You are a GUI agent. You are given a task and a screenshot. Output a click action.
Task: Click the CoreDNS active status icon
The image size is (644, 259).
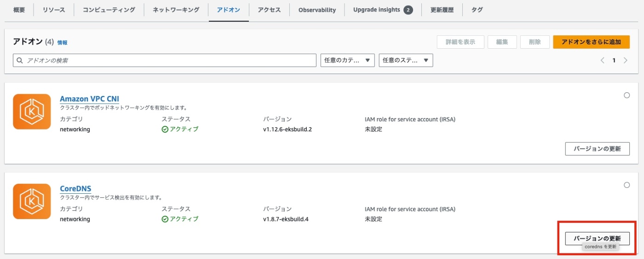[165, 219]
